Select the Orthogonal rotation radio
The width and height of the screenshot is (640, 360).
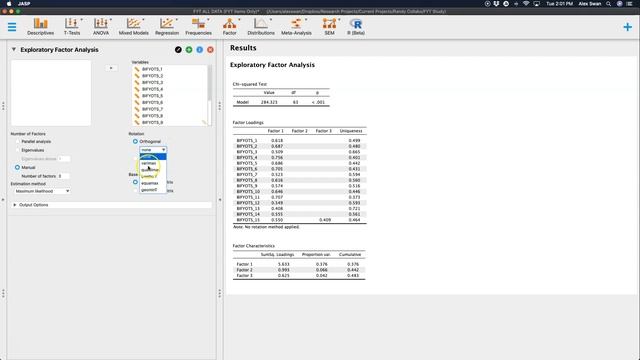point(135,141)
